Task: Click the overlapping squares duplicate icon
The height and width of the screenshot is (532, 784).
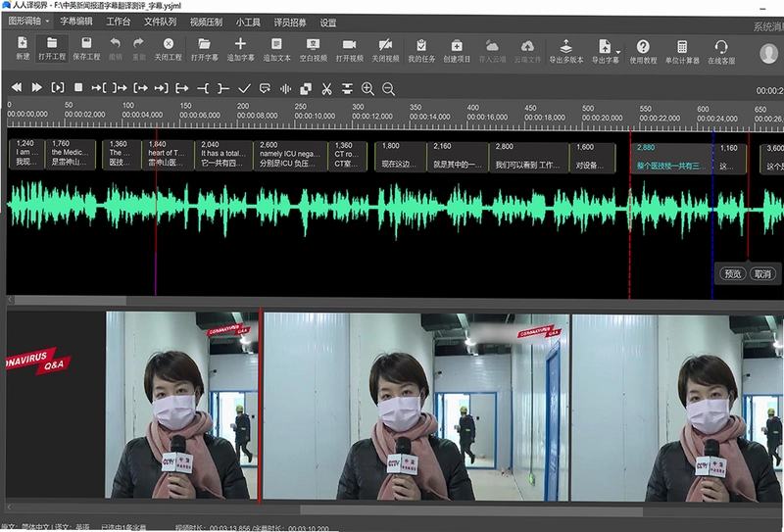Action: [x=306, y=89]
